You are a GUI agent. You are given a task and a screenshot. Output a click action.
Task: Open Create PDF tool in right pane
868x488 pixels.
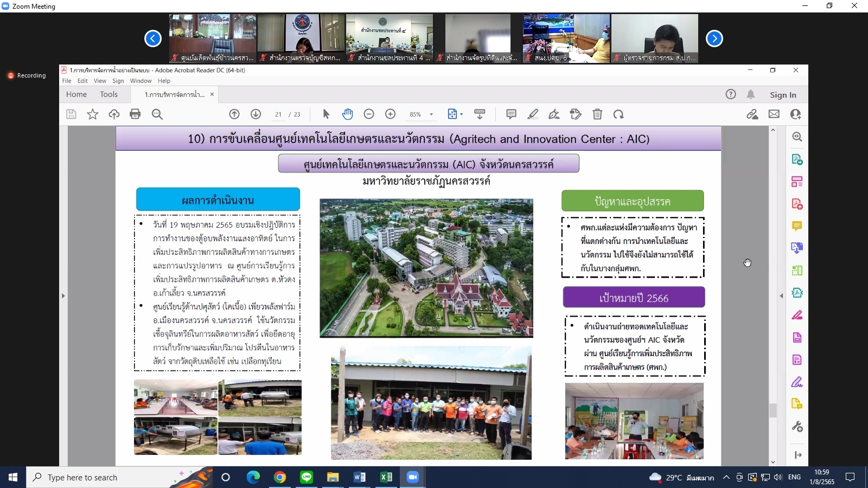(797, 204)
